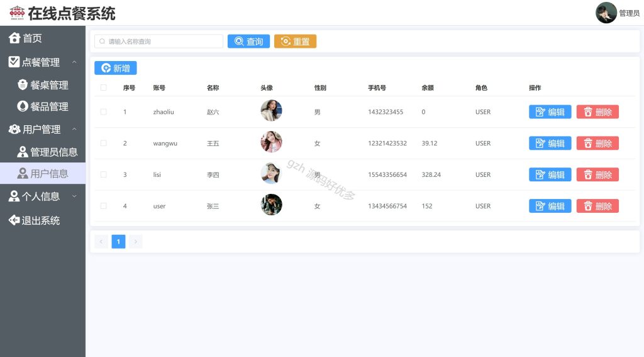Screen dimensions: 644x357
Task: Delete the 张三 user row
Action: click(x=597, y=206)
